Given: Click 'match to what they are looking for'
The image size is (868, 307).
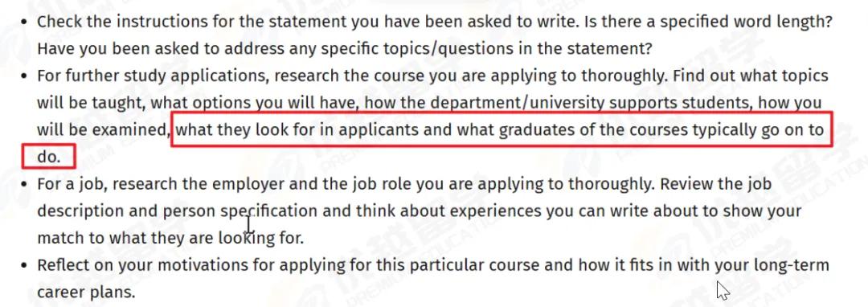Looking at the screenshot, I should [170, 239].
